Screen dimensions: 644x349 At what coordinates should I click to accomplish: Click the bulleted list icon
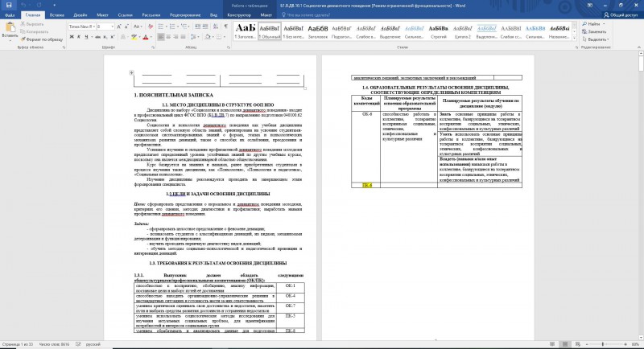tap(160, 27)
